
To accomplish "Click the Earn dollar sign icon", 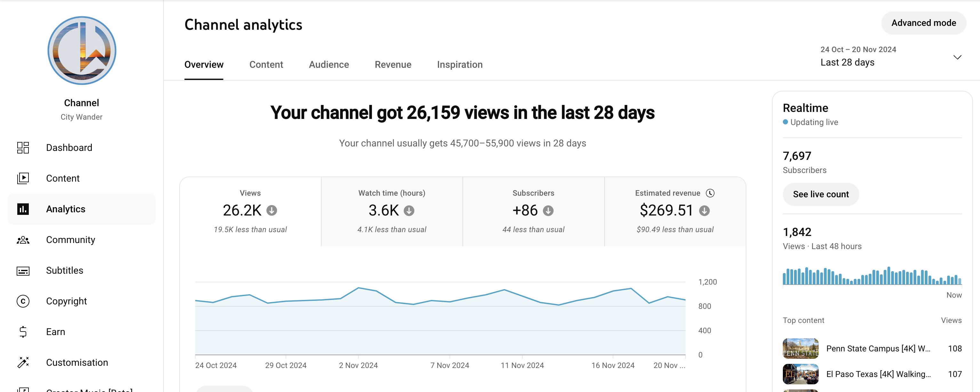I will point(23,332).
